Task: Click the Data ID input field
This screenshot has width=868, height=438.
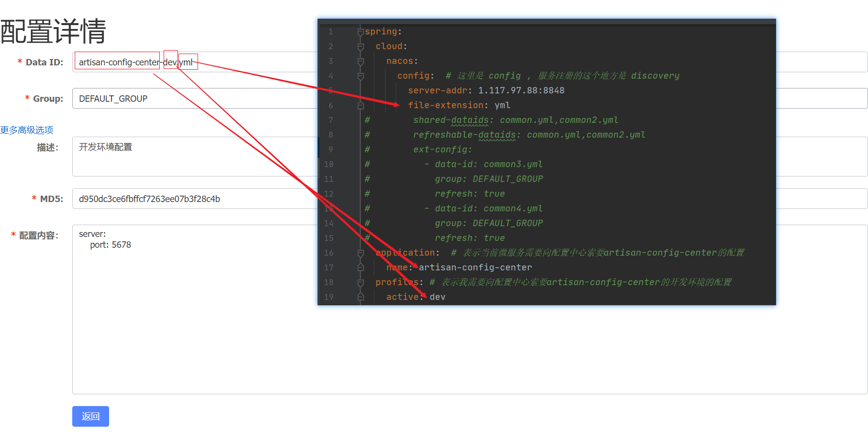Action: 470,62
